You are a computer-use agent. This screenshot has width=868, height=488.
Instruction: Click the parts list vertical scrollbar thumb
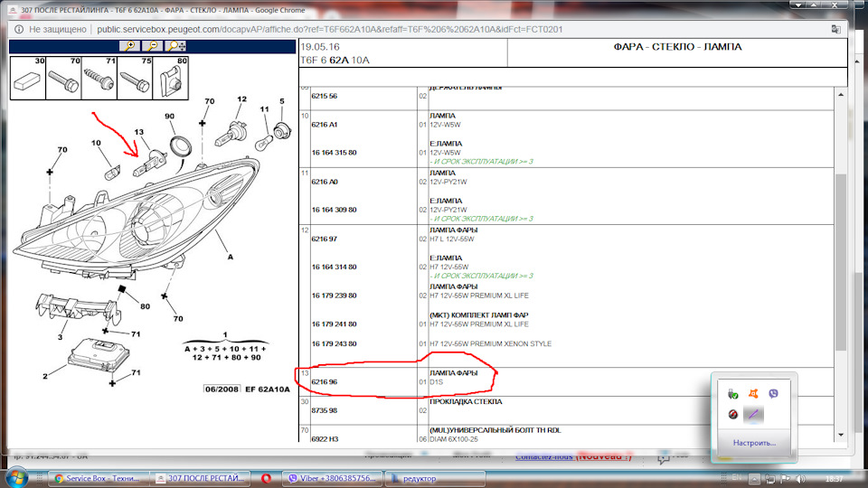pos(841,262)
